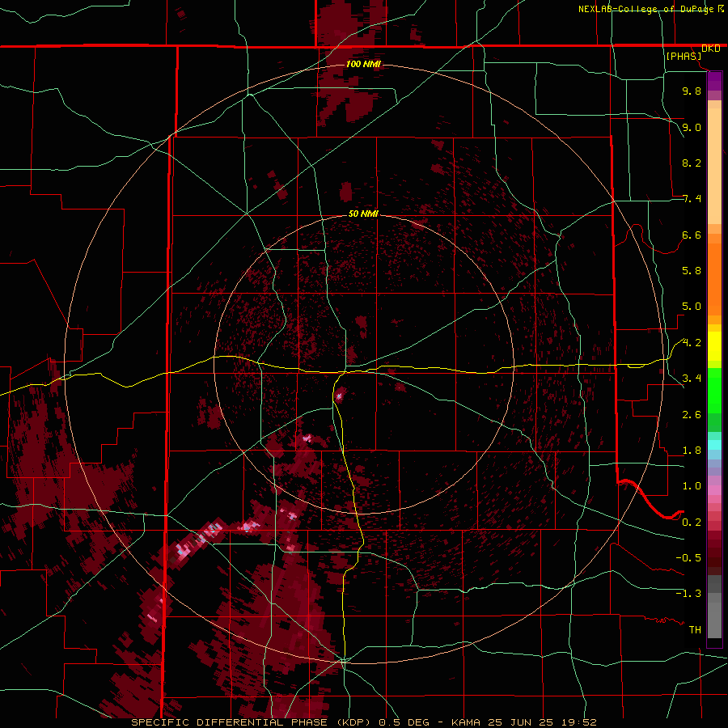Click the "9.0" color scale value

pos(692,127)
